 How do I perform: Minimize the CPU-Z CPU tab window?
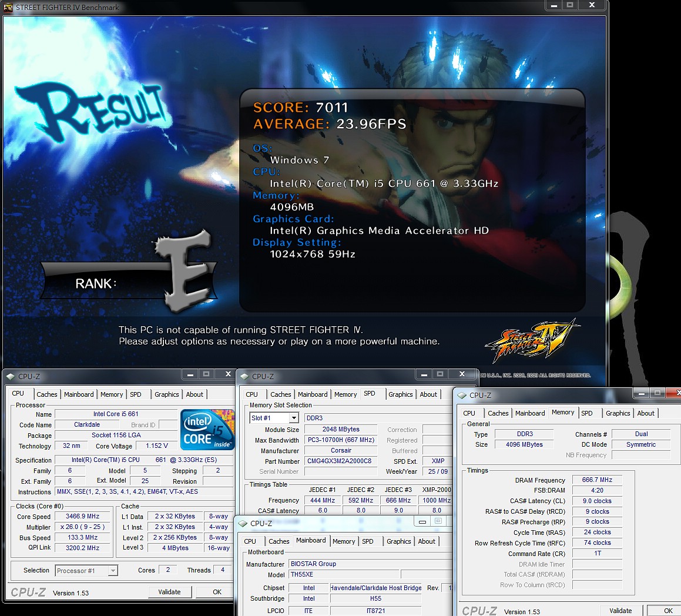190,374
